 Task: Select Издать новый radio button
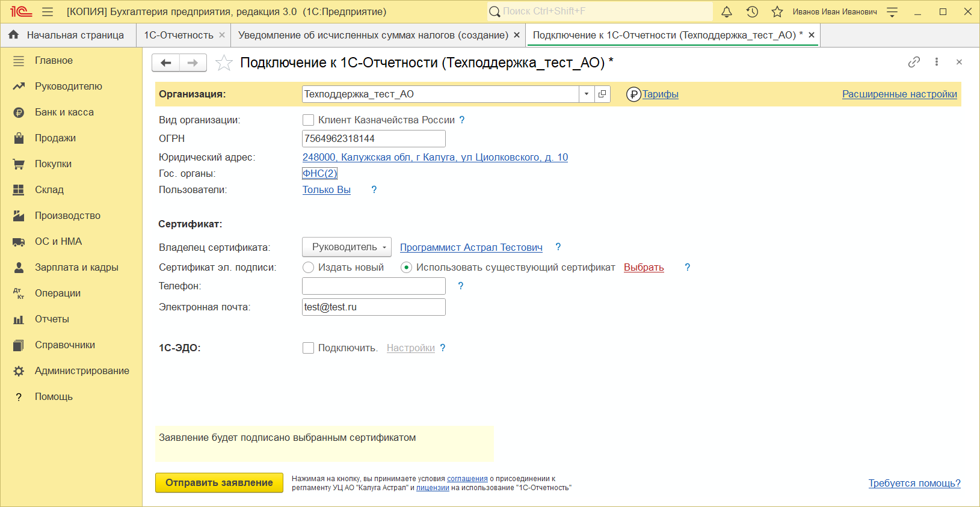(308, 267)
